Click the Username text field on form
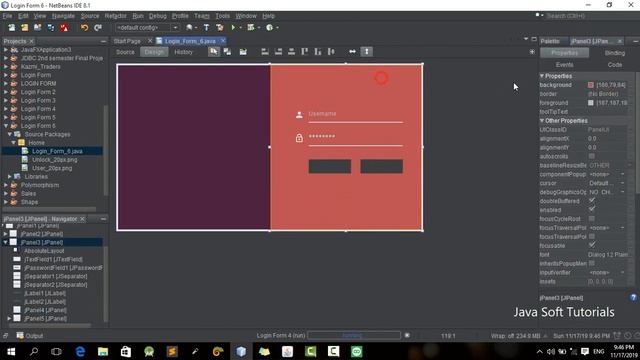The height and width of the screenshot is (360, 640). [x=356, y=114]
